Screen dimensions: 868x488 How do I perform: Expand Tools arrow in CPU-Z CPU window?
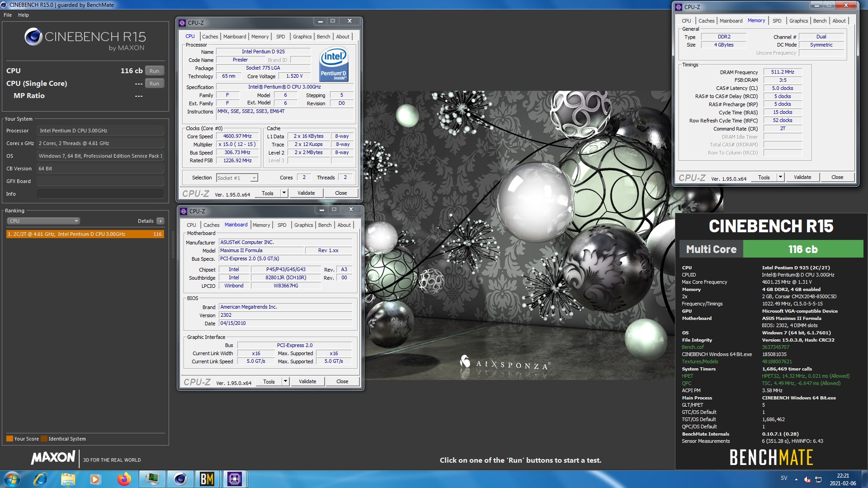(x=284, y=193)
